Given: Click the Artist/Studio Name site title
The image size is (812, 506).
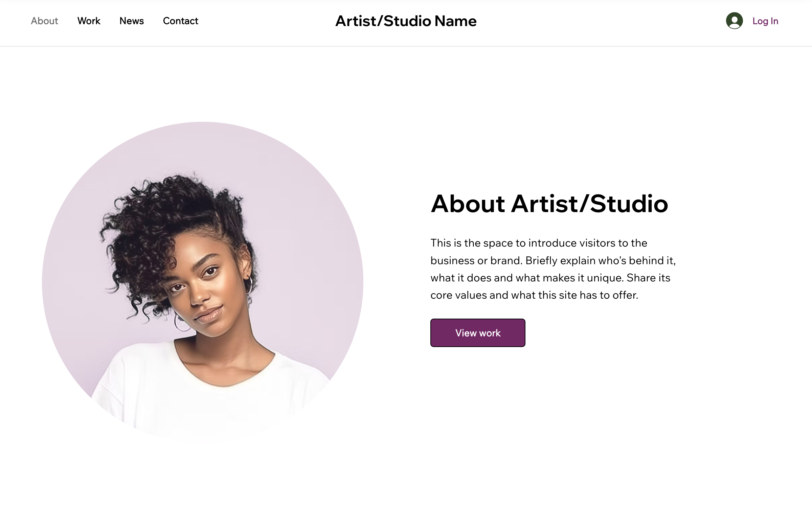Looking at the screenshot, I should coord(406,21).
